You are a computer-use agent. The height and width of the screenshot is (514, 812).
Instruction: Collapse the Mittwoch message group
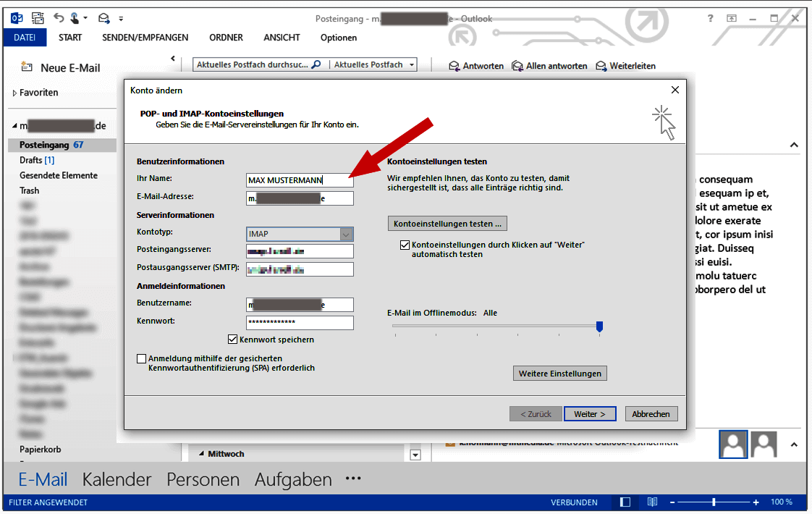201,453
